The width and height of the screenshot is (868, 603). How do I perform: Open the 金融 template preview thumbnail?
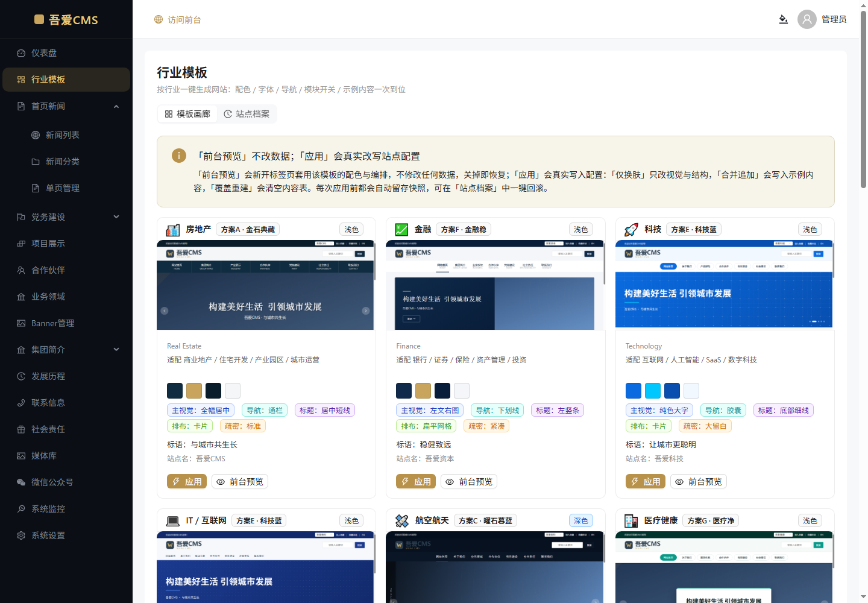(x=495, y=285)
